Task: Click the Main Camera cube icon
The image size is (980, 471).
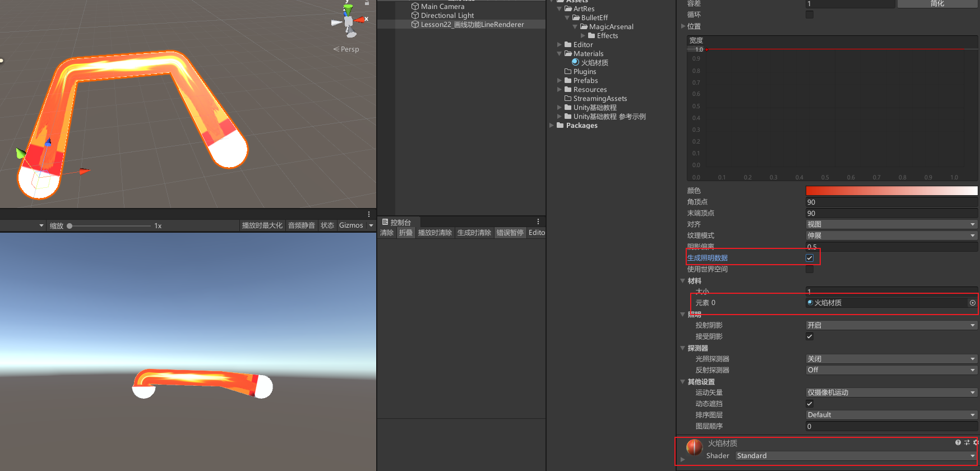Action: click(x=415, y=7)
